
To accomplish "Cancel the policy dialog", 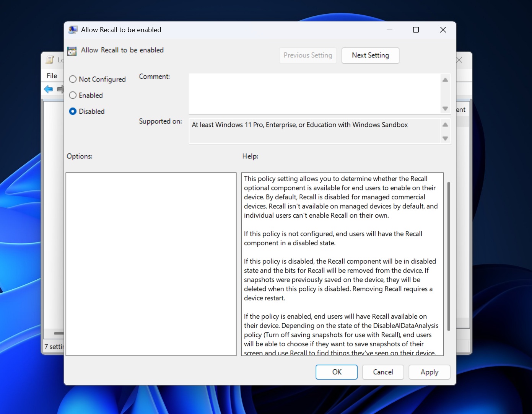I will pos(382,372).
